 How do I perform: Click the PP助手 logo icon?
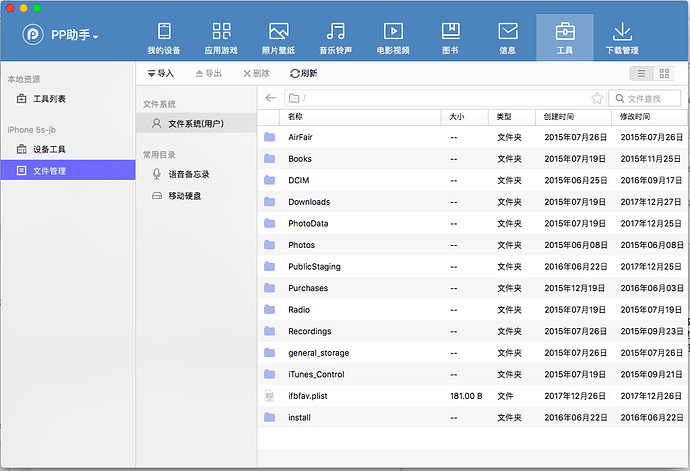point(33,34)
